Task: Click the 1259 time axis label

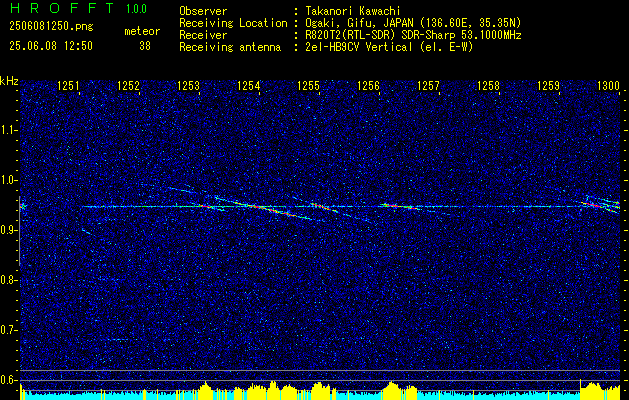Action: point(548,85)
